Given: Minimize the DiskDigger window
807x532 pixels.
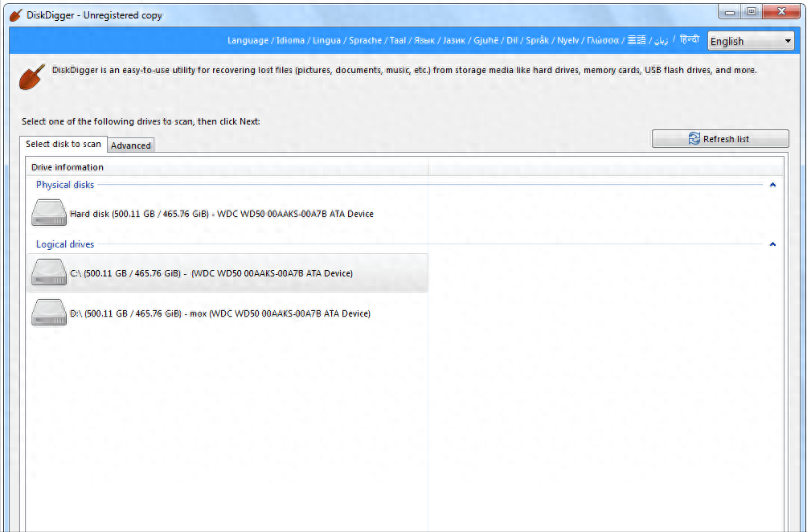Looking at the screenshot, I should [730, 12].
